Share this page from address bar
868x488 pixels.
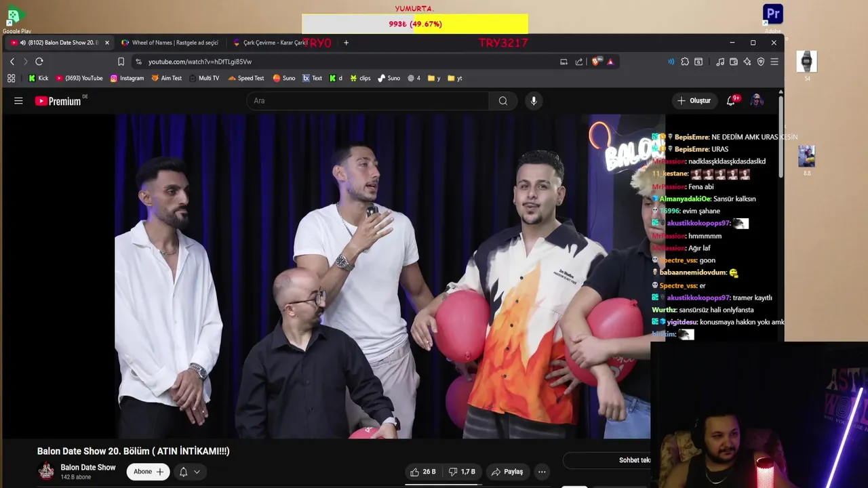(x=579, y=62)
